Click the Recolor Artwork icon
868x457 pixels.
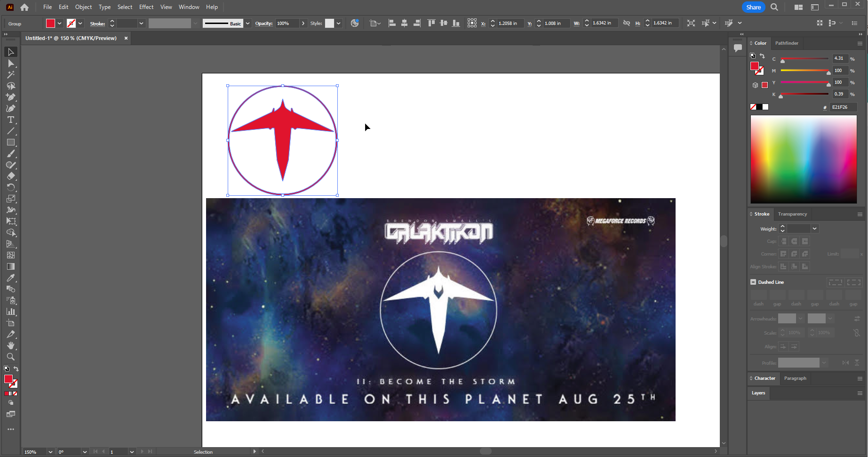tap(355, 23)
